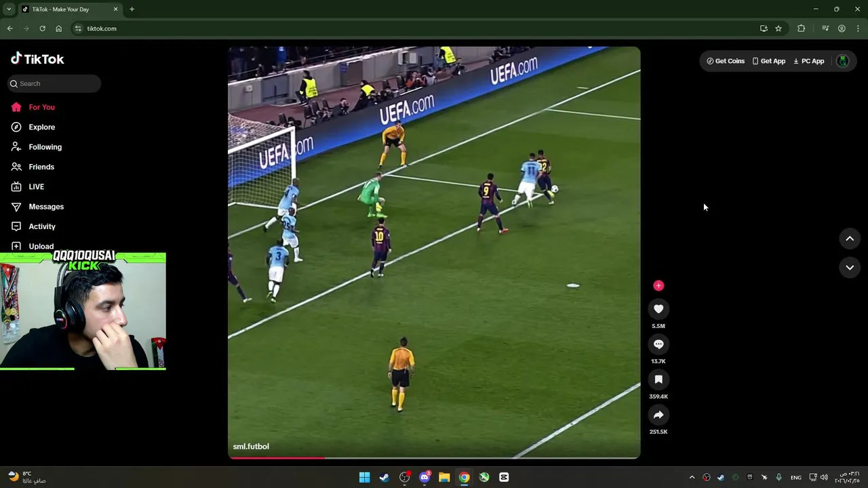Open the taskbar clock and date
Screen dimensions: 868x488
848,477
